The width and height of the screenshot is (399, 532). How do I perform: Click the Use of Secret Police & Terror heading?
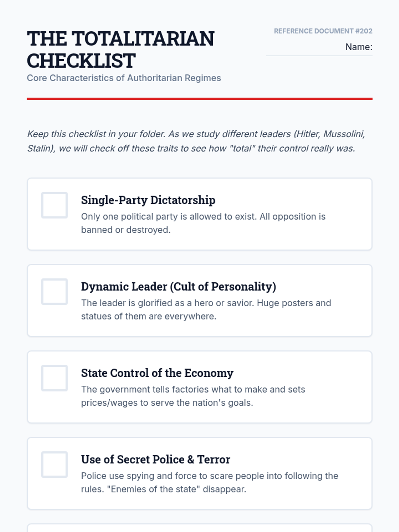[x=155, y=460]
